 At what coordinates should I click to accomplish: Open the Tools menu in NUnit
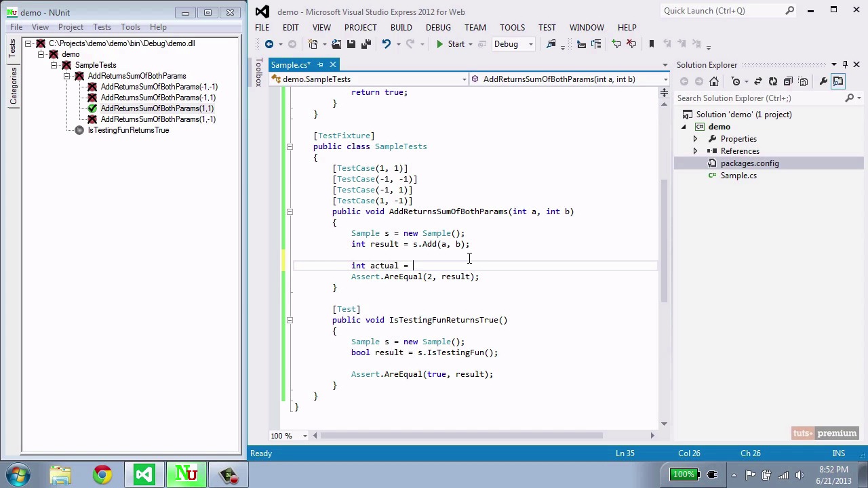click(x=130, y=27)
